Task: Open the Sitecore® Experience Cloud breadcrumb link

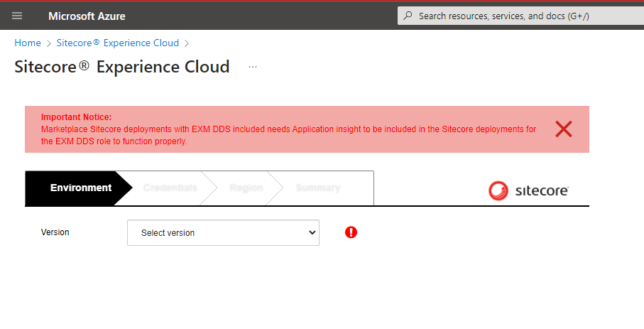Action: point(118,43)
